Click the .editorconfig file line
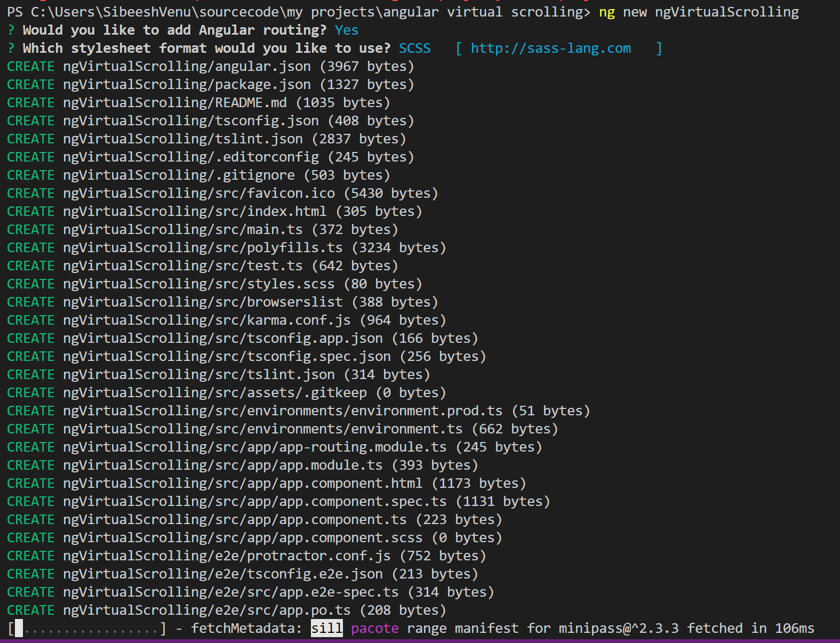The width and height of the screenshot is (840, 643). click(x=211, y=157)
